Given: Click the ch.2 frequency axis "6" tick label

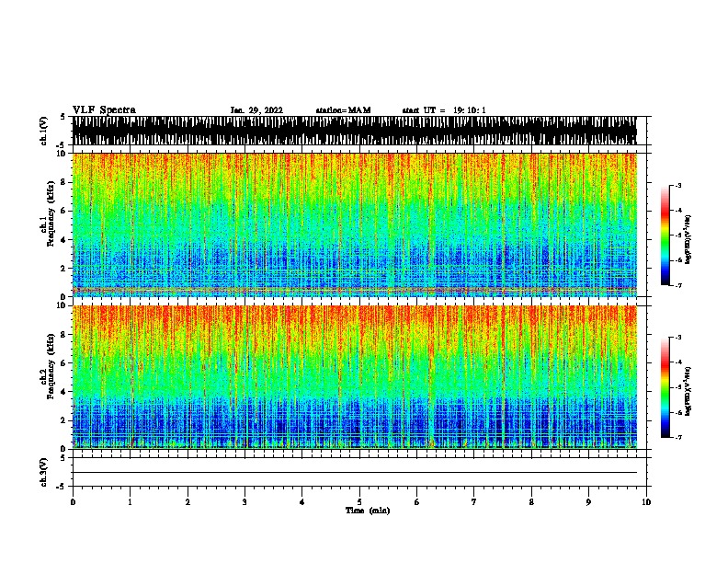Looking at the screenshot, I should (x=63, y=362).
